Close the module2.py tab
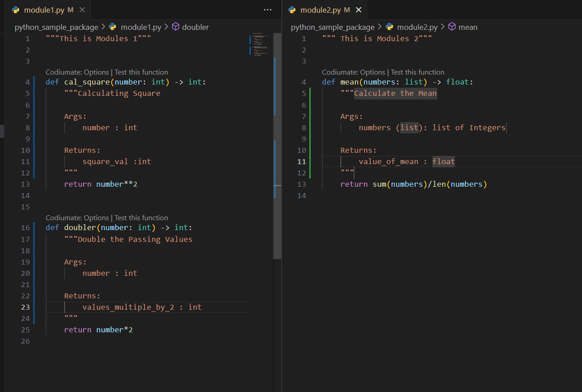The height and width of the screenshot is (392, 582). coord(359,9)
